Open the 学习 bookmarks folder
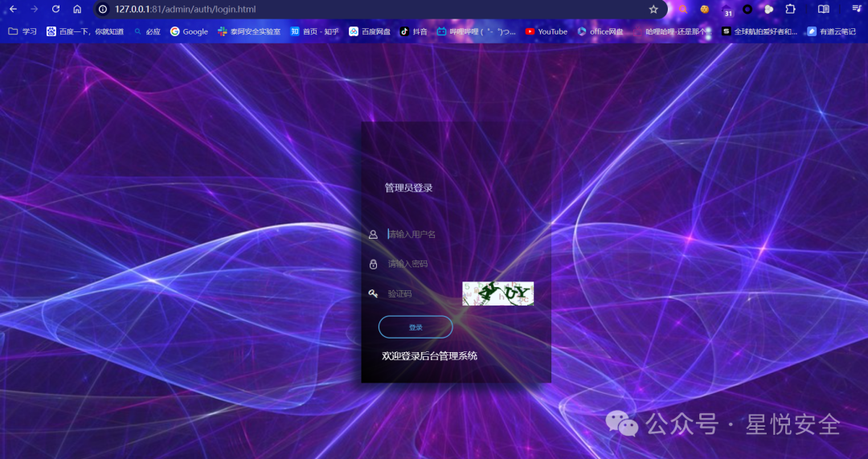 coord(23,31)
